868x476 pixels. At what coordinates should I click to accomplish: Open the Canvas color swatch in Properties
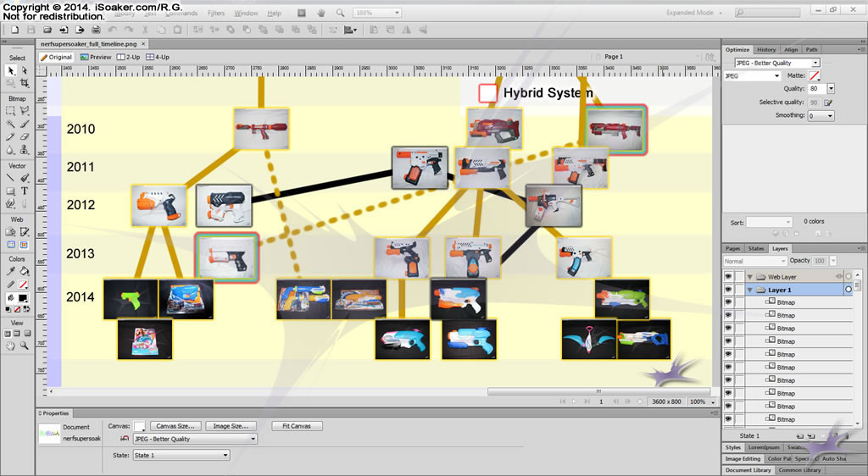tap(140, 426)
